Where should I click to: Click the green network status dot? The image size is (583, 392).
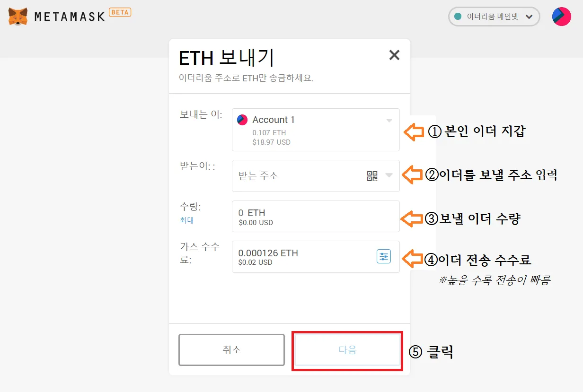tap(458, 17)
